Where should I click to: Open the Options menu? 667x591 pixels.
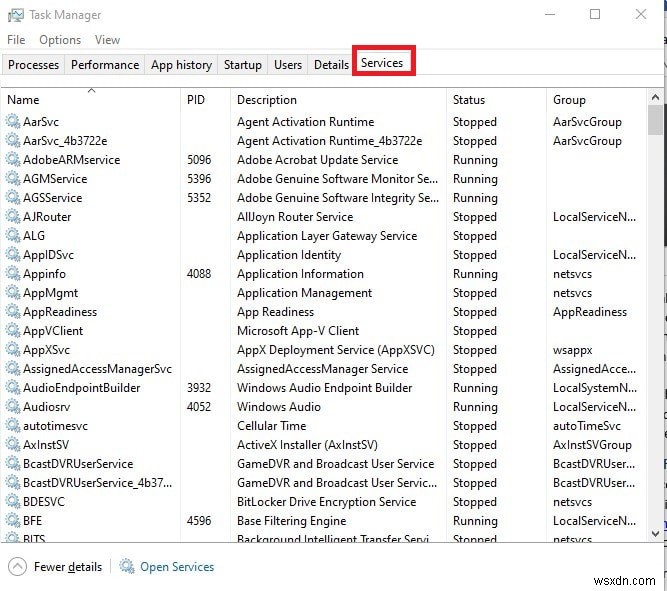tap(60, 40)
